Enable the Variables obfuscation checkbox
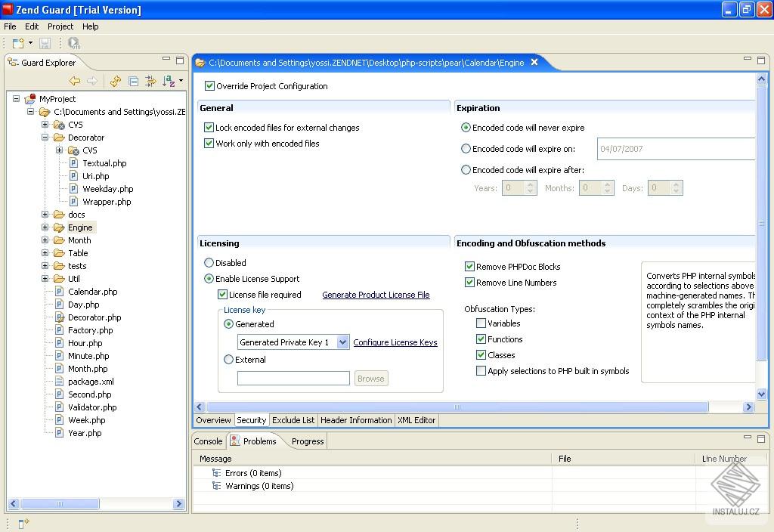The width and height of the screenshot is (774, 532). tap(481, 323)
